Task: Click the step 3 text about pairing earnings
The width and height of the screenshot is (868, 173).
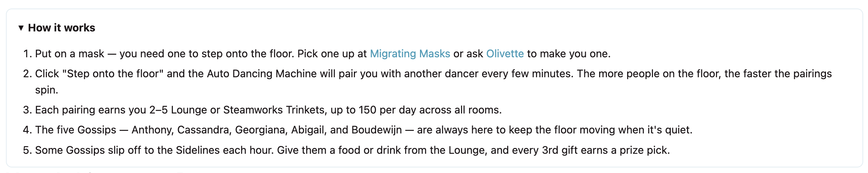Action: click(269, 110)
